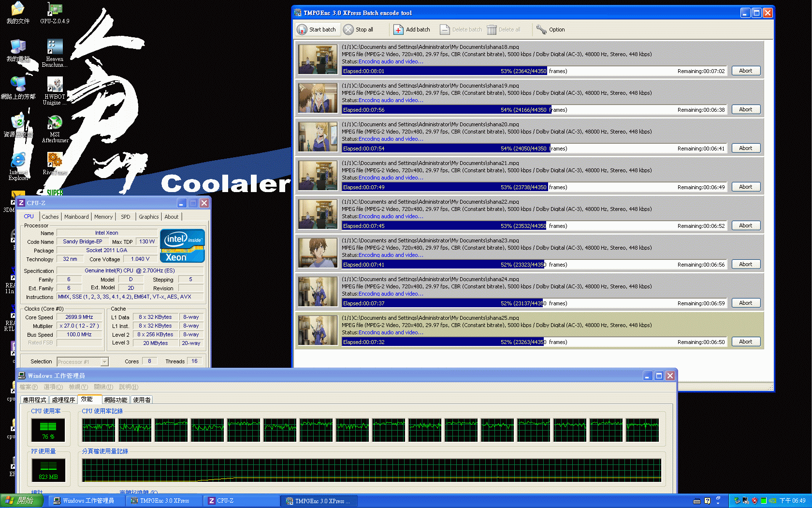
Task: Open My Documents folder icon
Action: tap(18, 13)
